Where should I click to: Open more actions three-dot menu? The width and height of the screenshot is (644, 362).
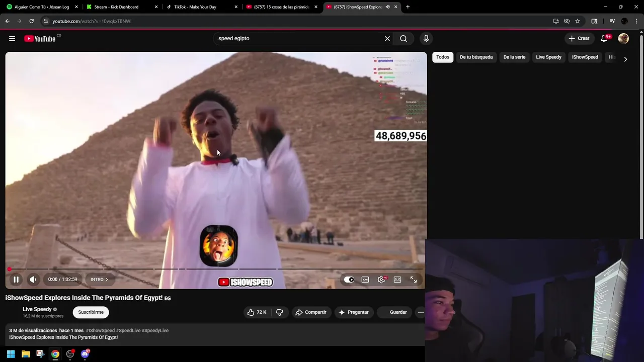pyautogui.click(x=421, y=312)
